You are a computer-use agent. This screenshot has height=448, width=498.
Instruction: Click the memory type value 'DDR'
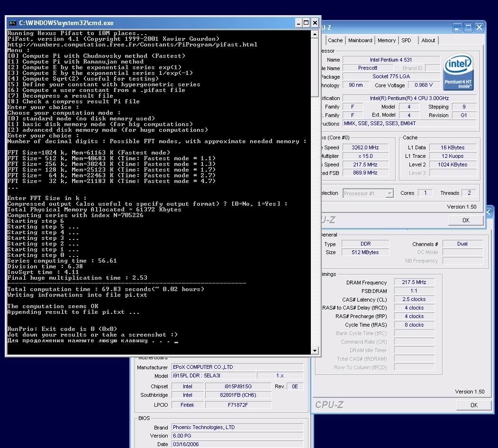pos(365,244)
